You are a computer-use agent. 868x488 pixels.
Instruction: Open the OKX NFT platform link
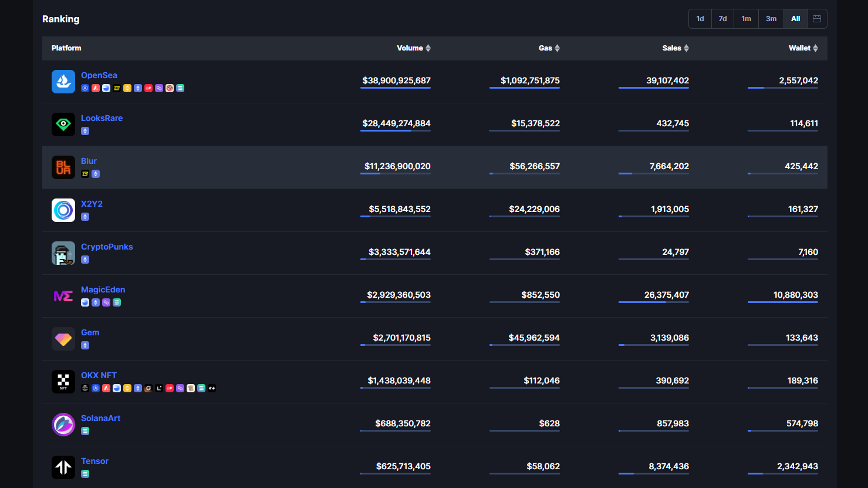click(99, 375)
